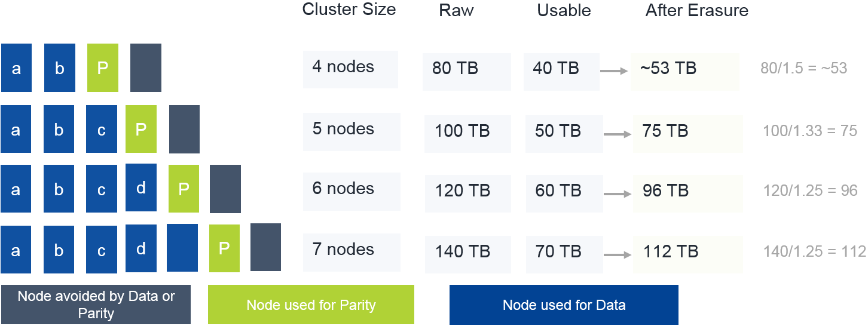Click the '100 TB' raw capacity cell
The width and height of the screenshot is (868, 326).
point(467,133)
